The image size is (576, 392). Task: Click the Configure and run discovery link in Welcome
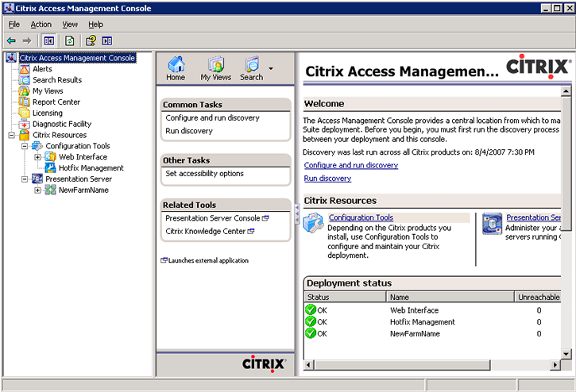tap(351, 165)
